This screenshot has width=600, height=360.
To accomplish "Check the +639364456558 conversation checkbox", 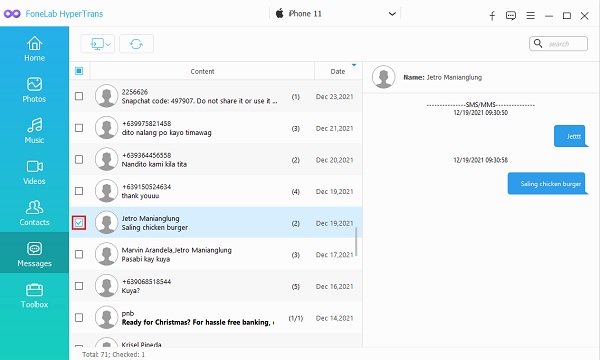I will (x=79, y=159).
